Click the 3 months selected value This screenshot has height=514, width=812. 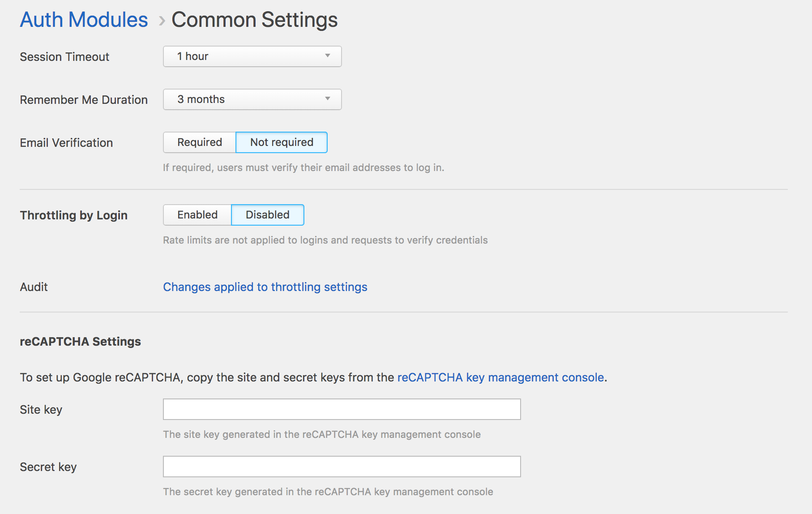(x=201, y=99)
